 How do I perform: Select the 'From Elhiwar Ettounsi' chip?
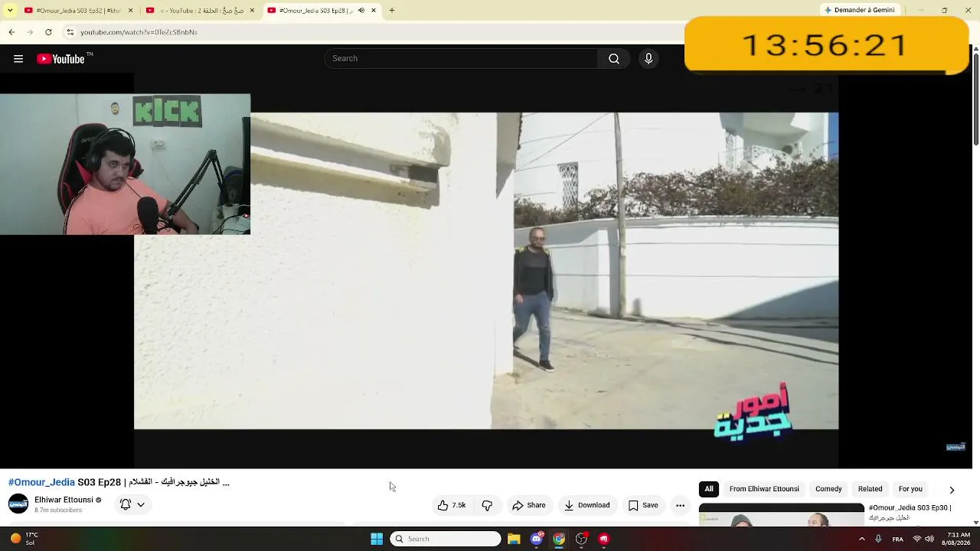click(764, 489)
